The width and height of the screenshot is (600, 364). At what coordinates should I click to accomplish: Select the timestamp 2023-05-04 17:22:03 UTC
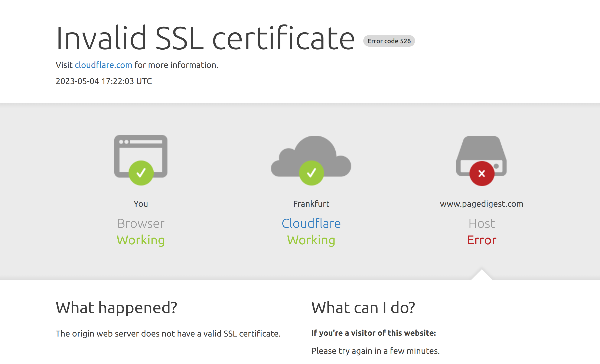[104, 81]
